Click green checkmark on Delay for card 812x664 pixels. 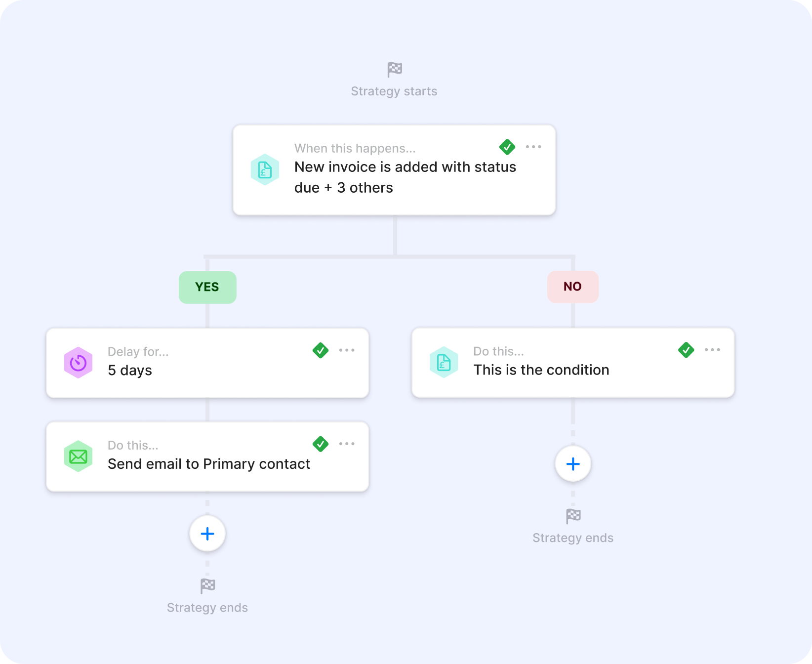click(321, 350)
